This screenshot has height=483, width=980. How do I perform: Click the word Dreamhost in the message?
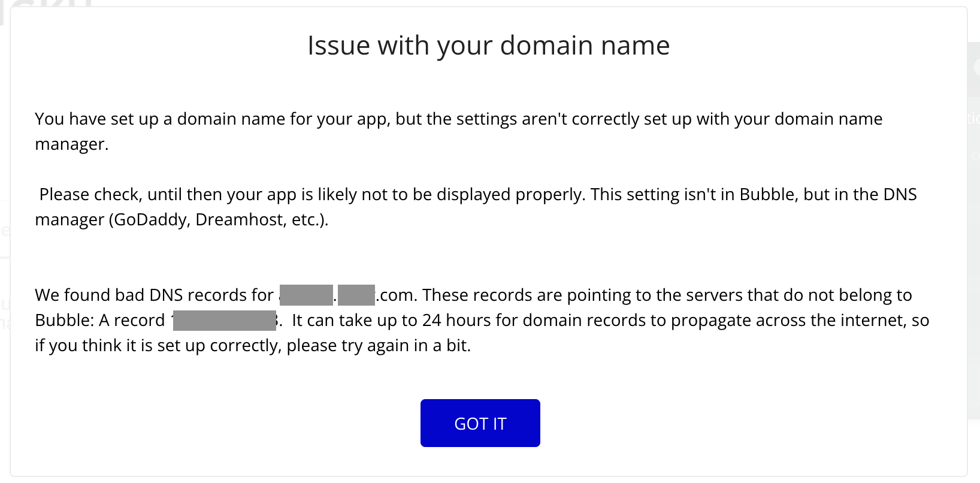pos(241,220)
